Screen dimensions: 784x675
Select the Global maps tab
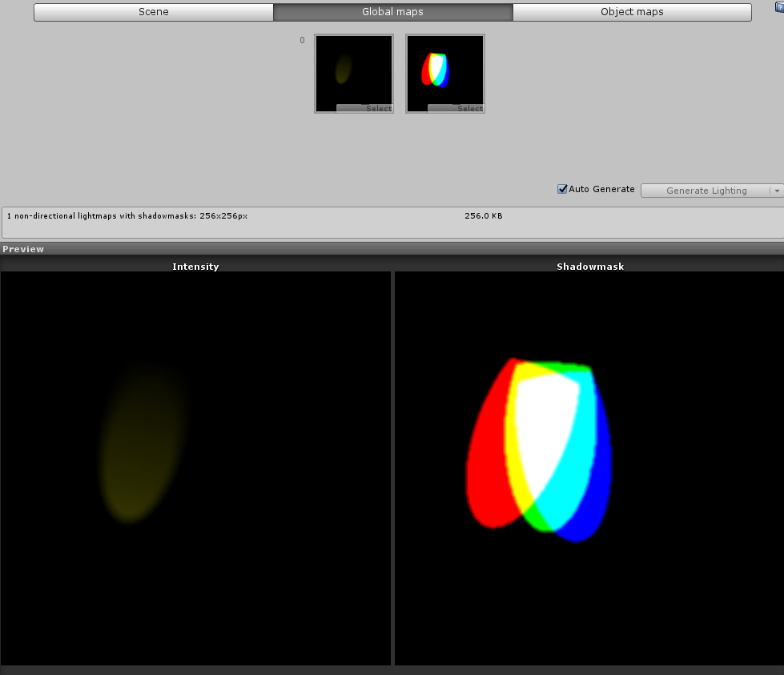coord(392,12)
